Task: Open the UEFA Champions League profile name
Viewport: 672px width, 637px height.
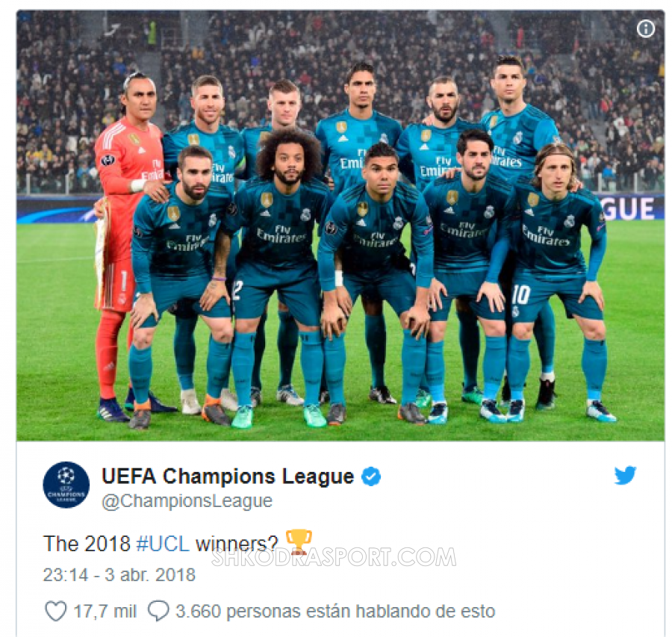Action: 228,476
